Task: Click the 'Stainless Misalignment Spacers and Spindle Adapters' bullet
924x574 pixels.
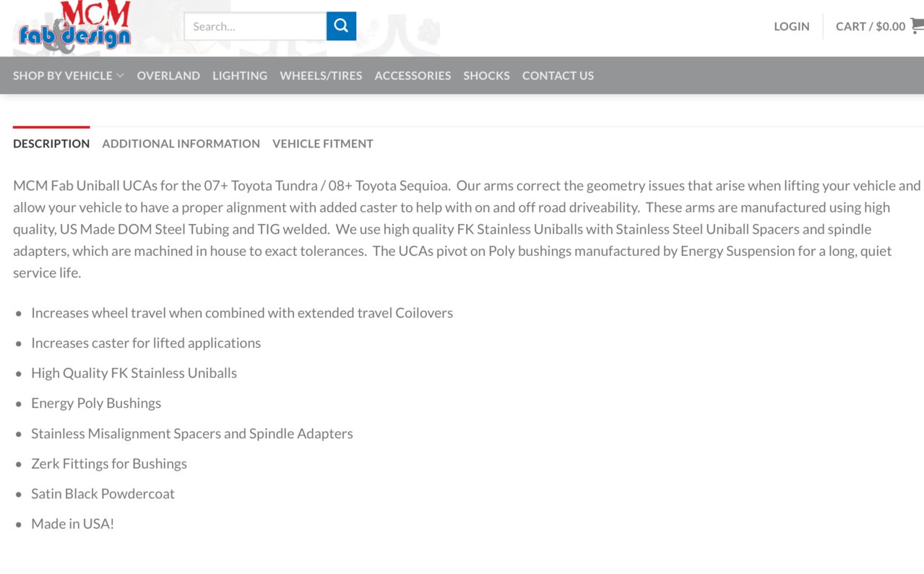Action: click(x=192, y=433)
